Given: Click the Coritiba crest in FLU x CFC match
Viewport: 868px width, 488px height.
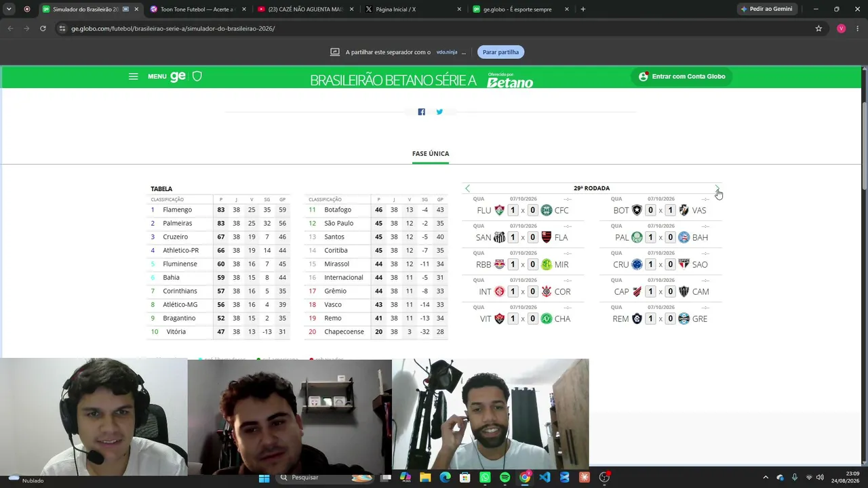Looking at the screenshot, I should (x=547, y=210).
